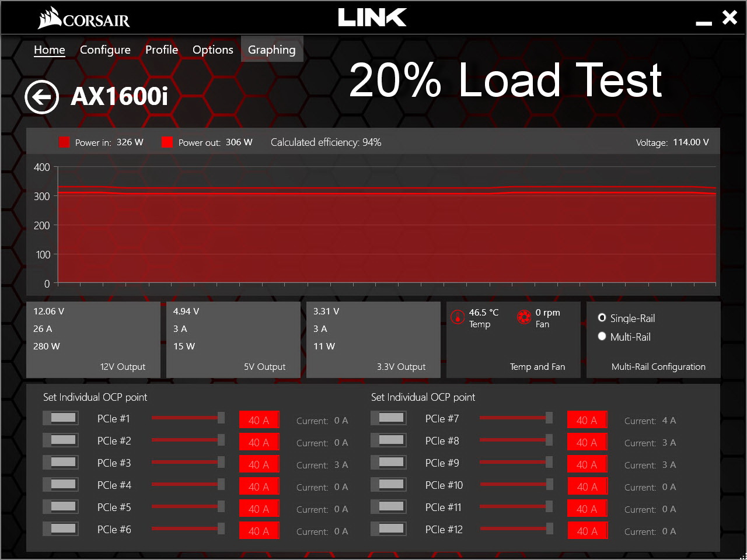
Task: Click the PCIe #6 40 A limit box
Action: point(259,531)
